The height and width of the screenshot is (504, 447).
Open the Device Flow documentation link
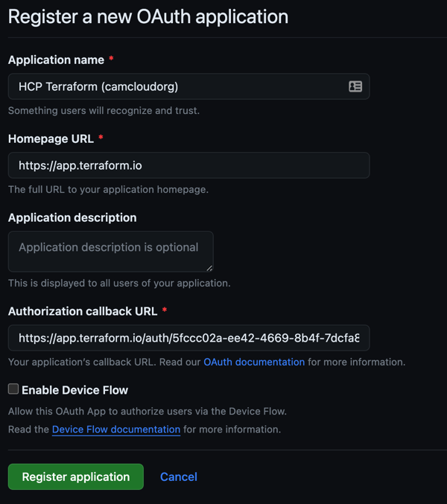tap(116, 430)
